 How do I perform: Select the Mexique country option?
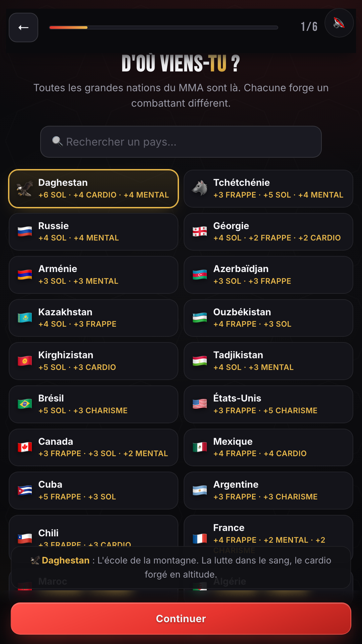point(268,447)
